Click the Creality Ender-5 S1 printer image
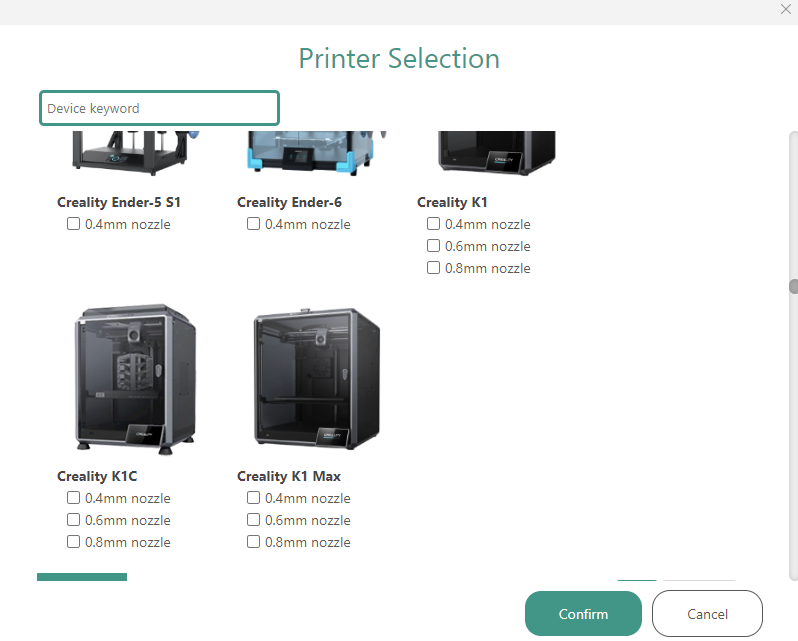Viewport: 798px width, 641px height. tap(135, 153)
